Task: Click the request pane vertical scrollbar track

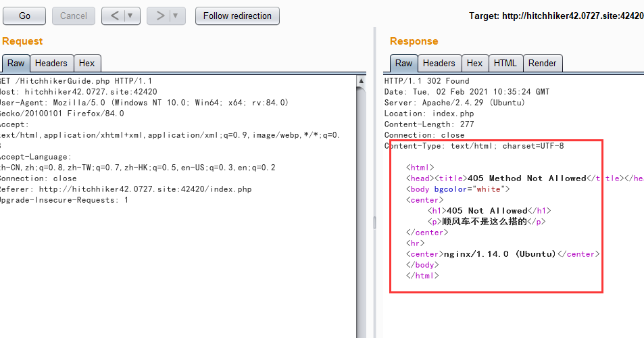Action: (x=361, y=214)
